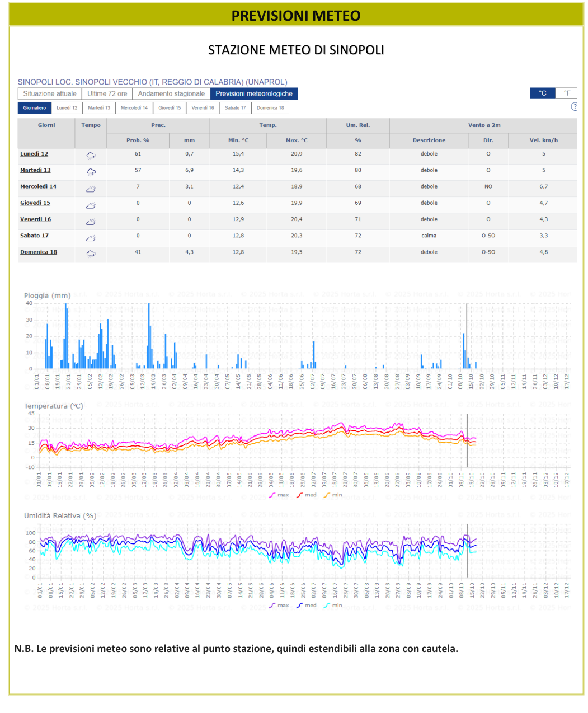Open the Situazione attuale tab

click(x=50, y=94)
